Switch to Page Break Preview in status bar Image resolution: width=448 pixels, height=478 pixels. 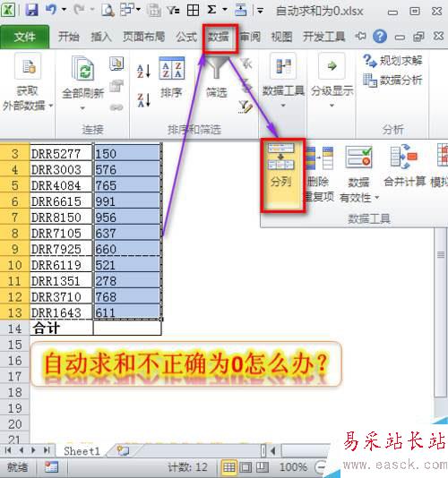[x=262, y=466]
